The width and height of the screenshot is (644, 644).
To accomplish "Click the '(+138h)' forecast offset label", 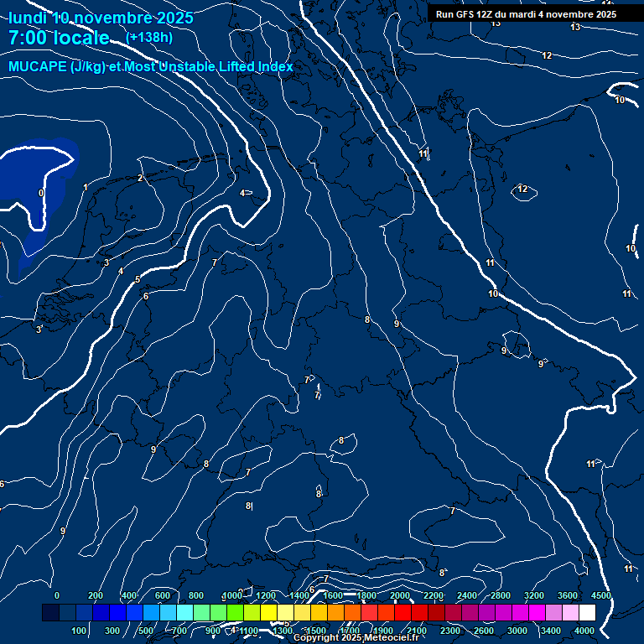I will 149,38.
